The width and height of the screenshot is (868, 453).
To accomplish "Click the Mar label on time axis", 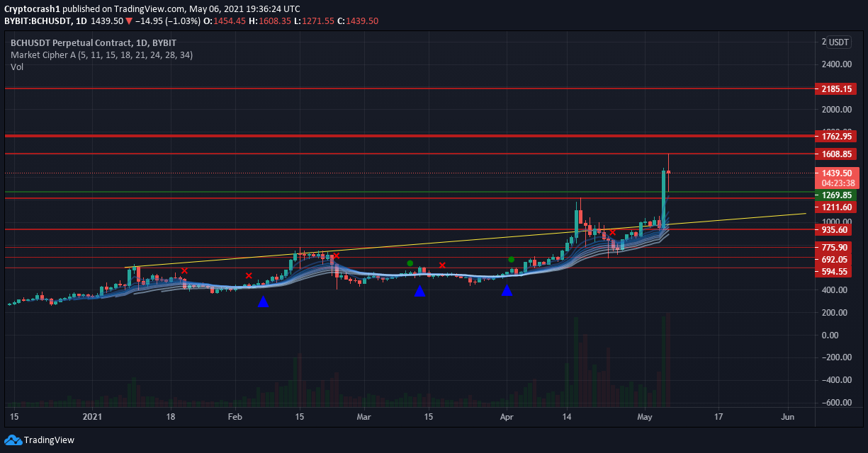I will pos(363,418).
